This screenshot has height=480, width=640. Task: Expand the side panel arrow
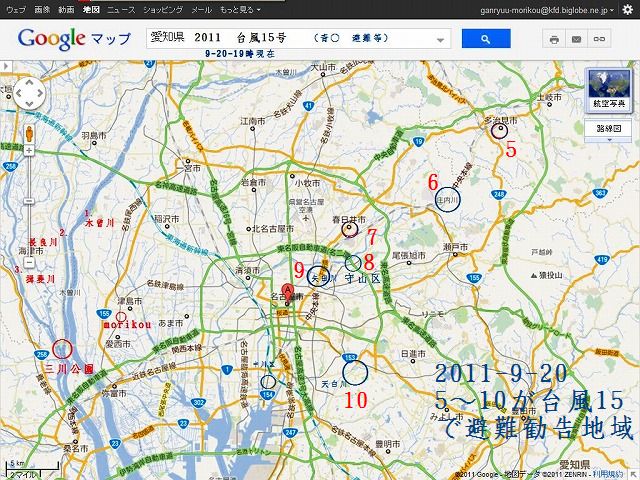6,66
